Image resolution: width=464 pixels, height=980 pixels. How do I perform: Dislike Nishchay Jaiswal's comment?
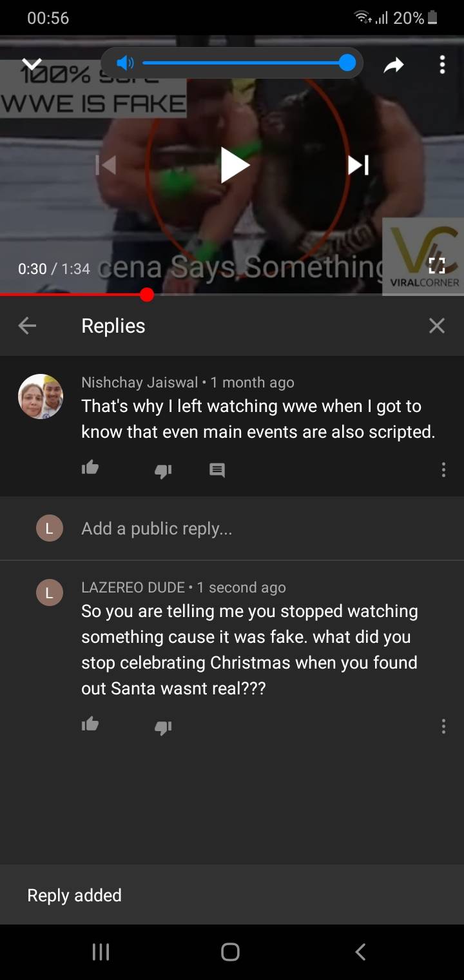[163, 471]
